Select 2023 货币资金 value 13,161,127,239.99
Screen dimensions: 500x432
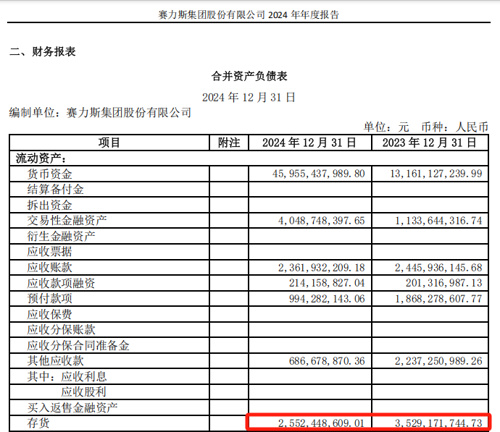pyautogui.click(x=436, y=174)
